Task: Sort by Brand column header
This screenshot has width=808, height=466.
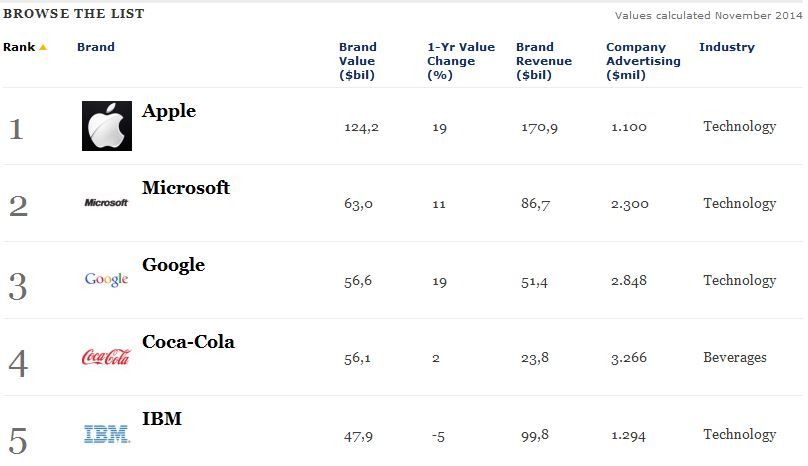Action: tap(95, 47)
